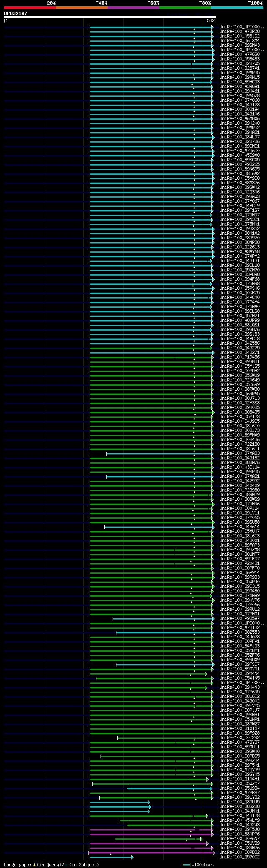
Task: Click the white query sequence bar
Action: tap(110, 17)
